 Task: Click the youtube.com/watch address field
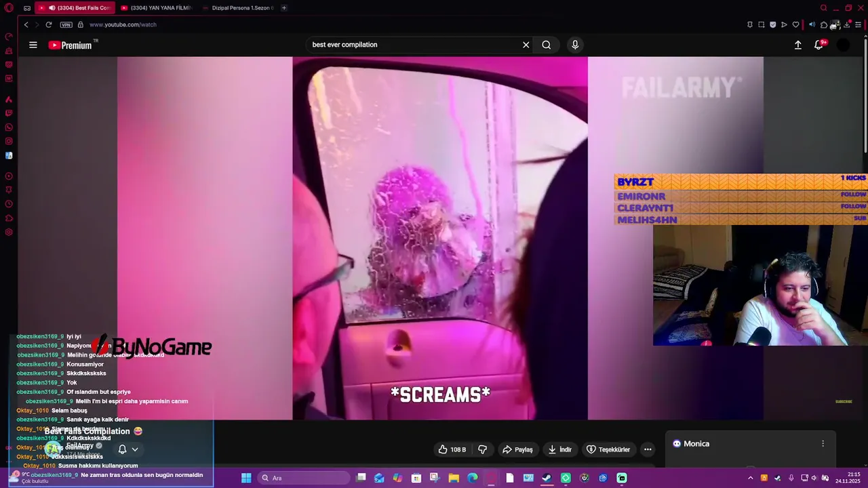123,24
